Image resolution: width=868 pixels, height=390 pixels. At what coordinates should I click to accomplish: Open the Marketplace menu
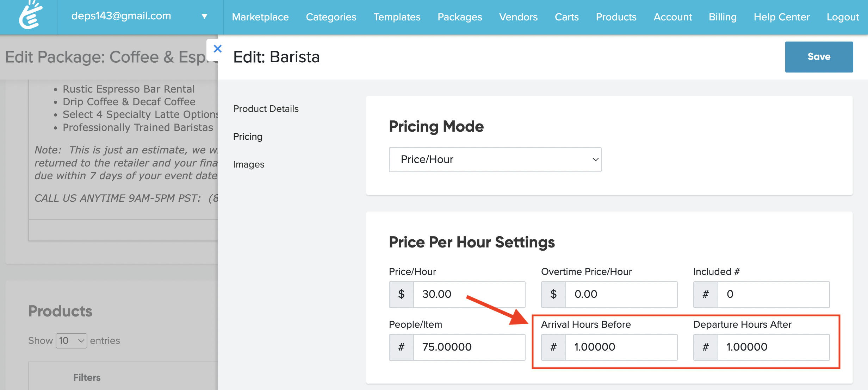point(260,17)
